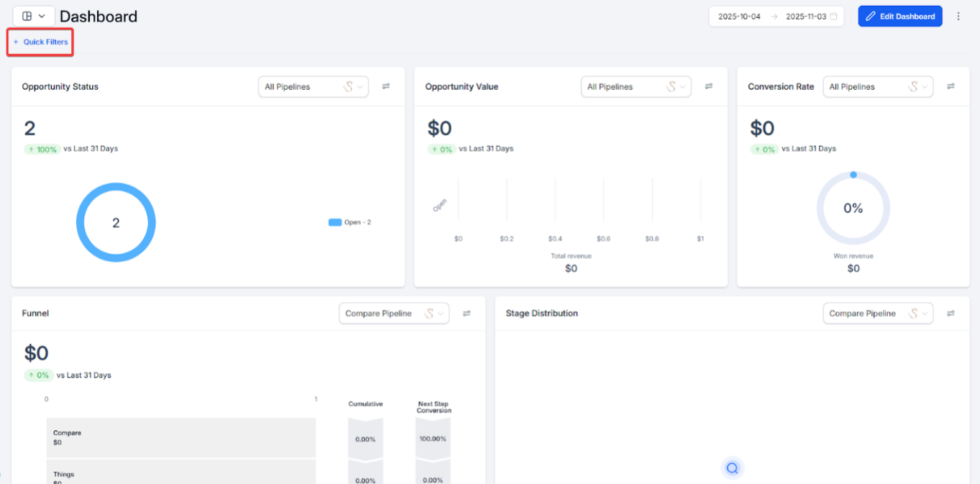Open Compare Pipeline dropdown in Funnel widget
Screen dimensions: 980x484
(394, 314)
